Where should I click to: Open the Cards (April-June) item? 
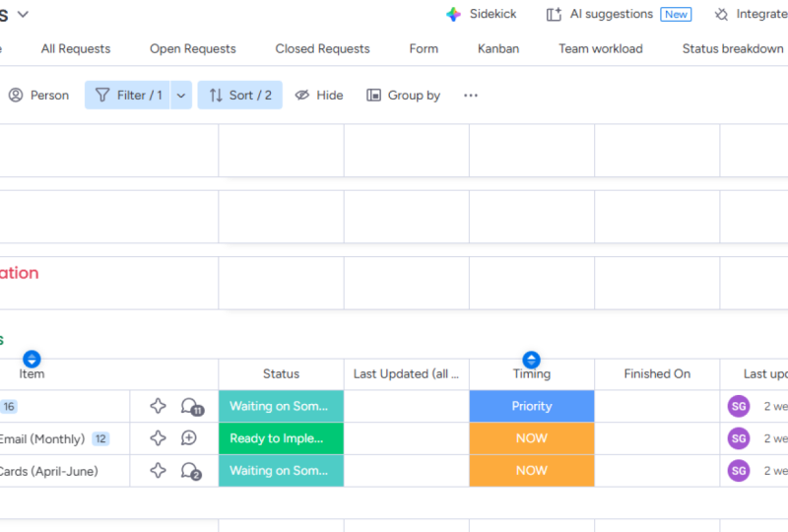click(48, 471)
